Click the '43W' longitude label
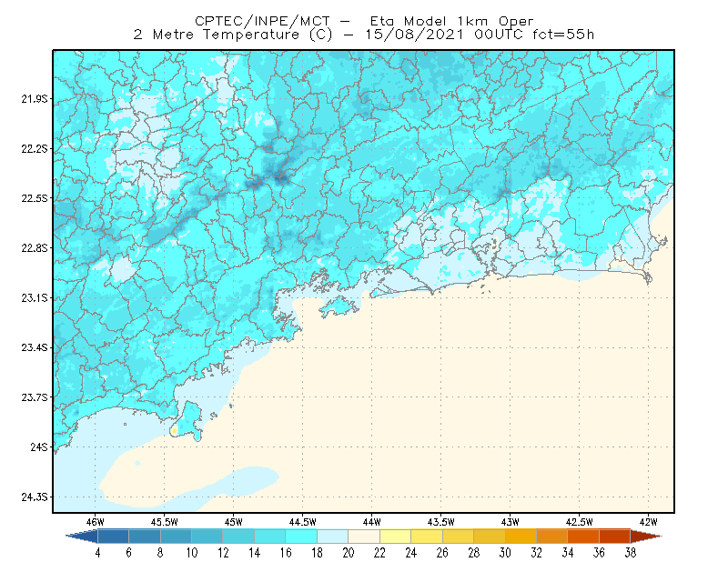 (510, 522)
